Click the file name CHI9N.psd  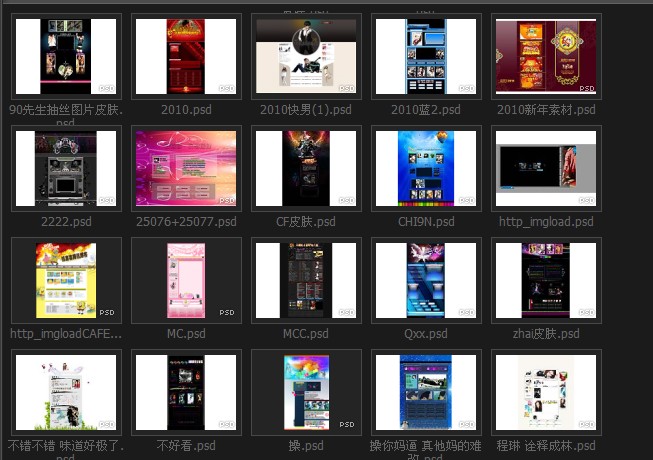pos(426,222)
